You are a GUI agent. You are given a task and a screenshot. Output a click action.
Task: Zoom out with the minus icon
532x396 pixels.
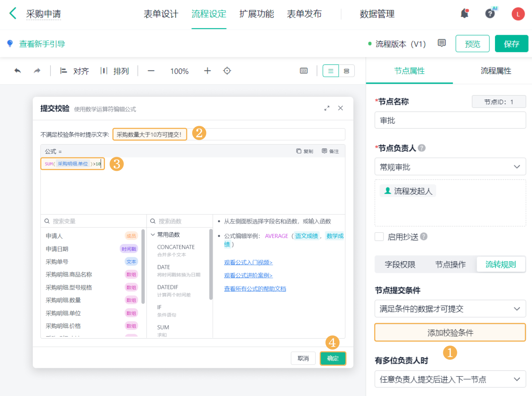click(151, 71)
